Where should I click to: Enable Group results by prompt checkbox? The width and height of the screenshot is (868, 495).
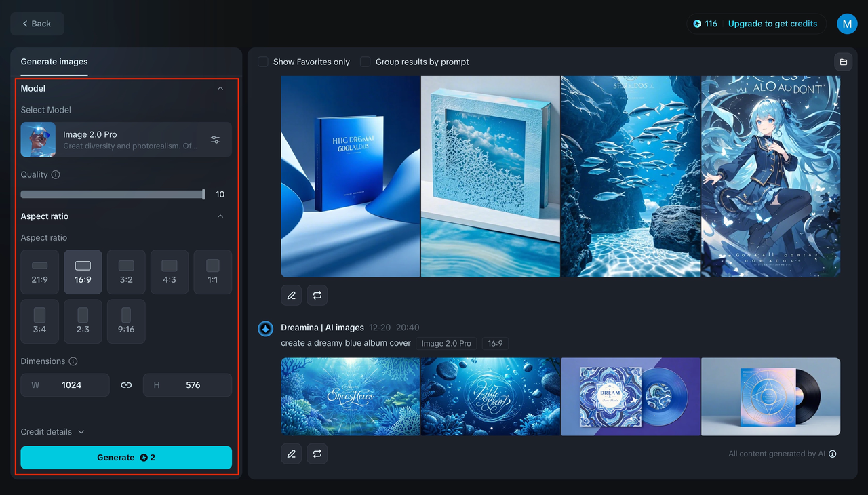point(366,62)
